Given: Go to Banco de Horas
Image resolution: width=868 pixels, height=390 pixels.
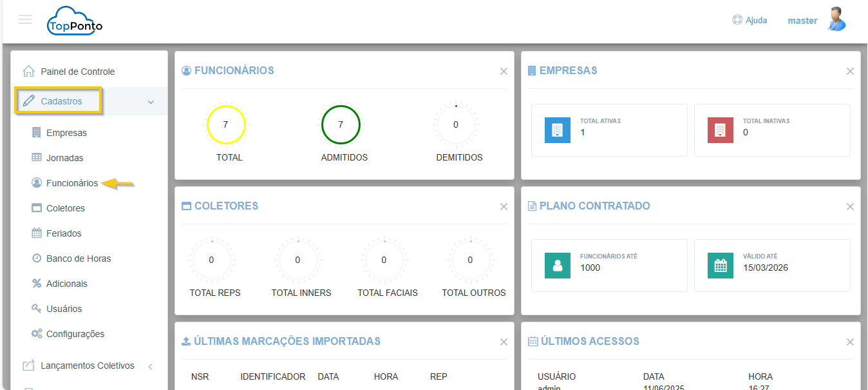Looking at the screenshot, I should coord(78,258).
